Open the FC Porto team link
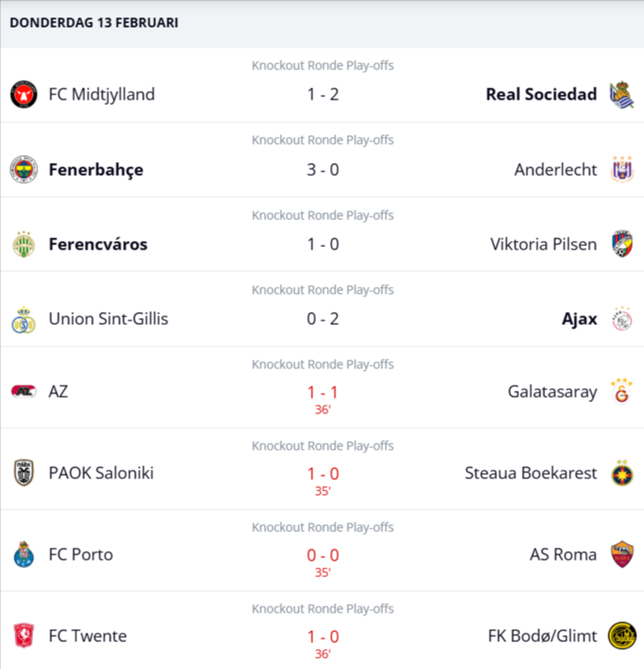The width and height of the screenshot is (644, 669). coord(81,555)
